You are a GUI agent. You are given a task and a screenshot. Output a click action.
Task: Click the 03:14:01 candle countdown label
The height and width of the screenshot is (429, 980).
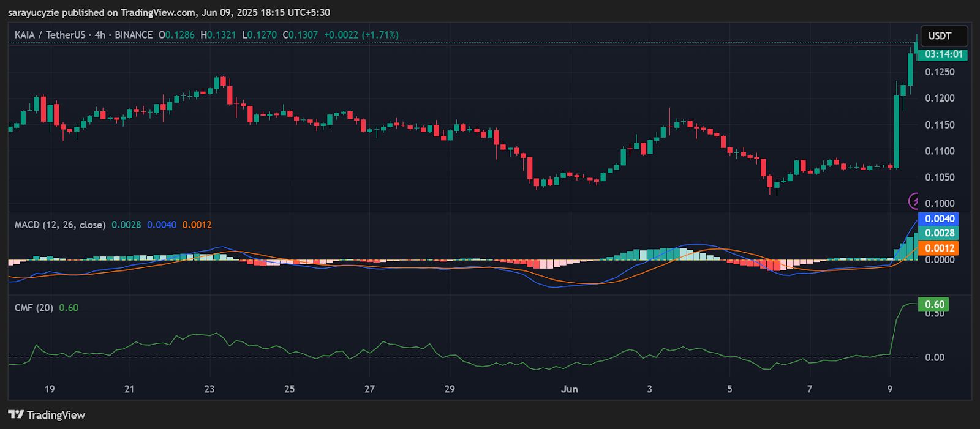(943, 54)
